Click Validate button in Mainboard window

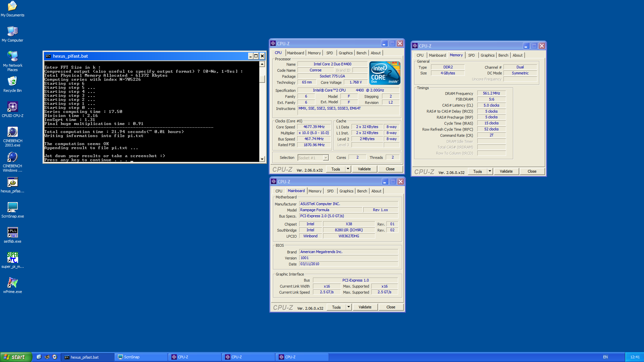point(365,307)
